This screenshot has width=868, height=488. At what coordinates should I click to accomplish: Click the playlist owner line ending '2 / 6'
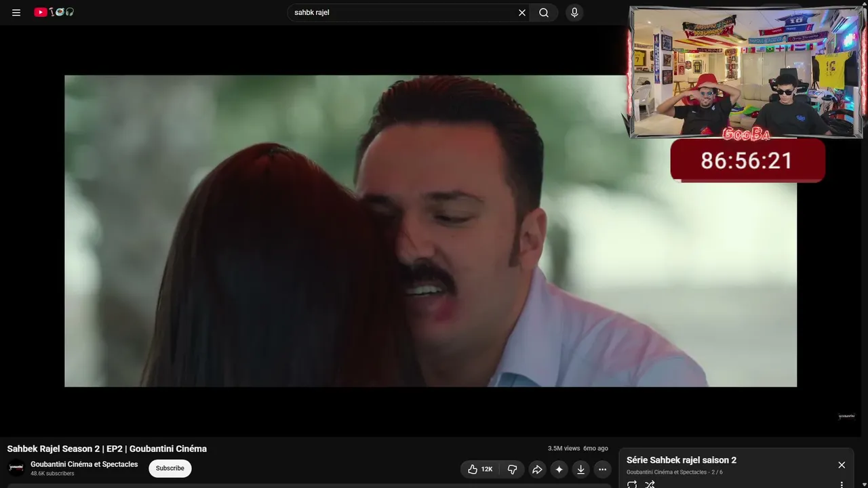[675, 472]
